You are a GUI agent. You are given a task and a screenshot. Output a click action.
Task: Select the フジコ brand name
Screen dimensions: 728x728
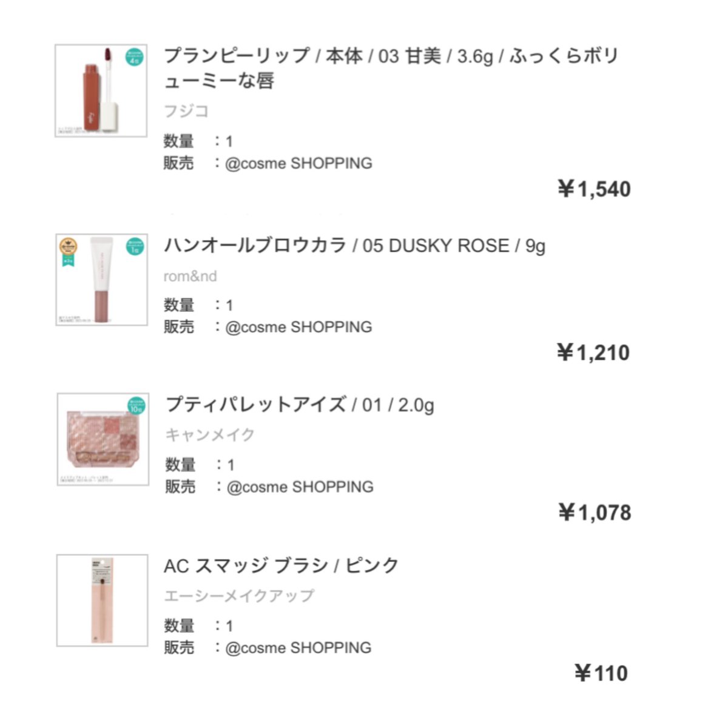click(x=186, y=111)
